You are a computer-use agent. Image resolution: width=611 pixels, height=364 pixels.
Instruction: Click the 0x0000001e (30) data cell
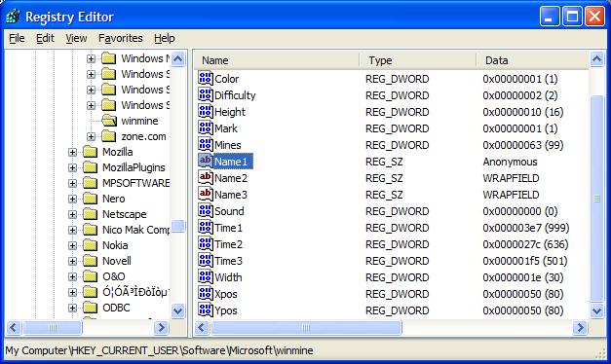coord(523,277)
